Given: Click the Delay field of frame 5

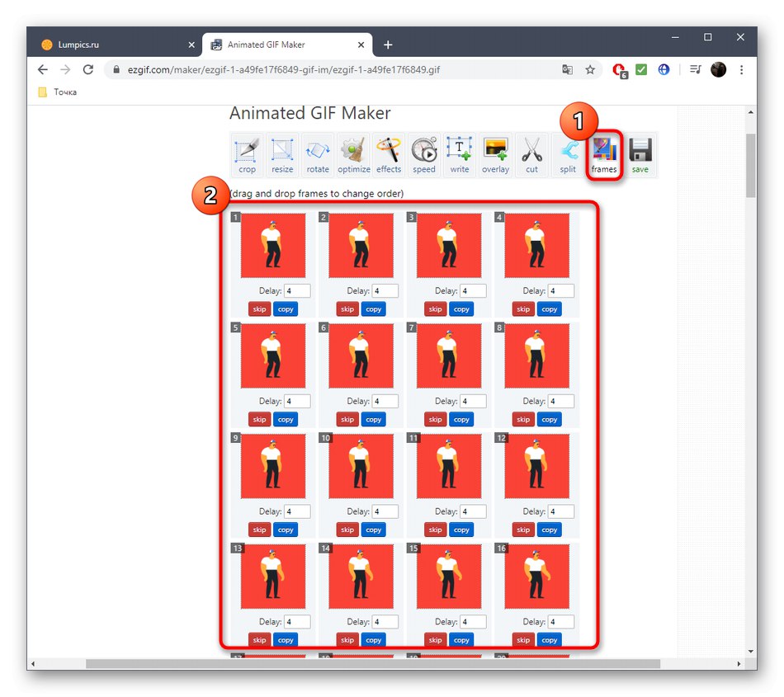Looking at the screenshot, I should coord(297,401).
